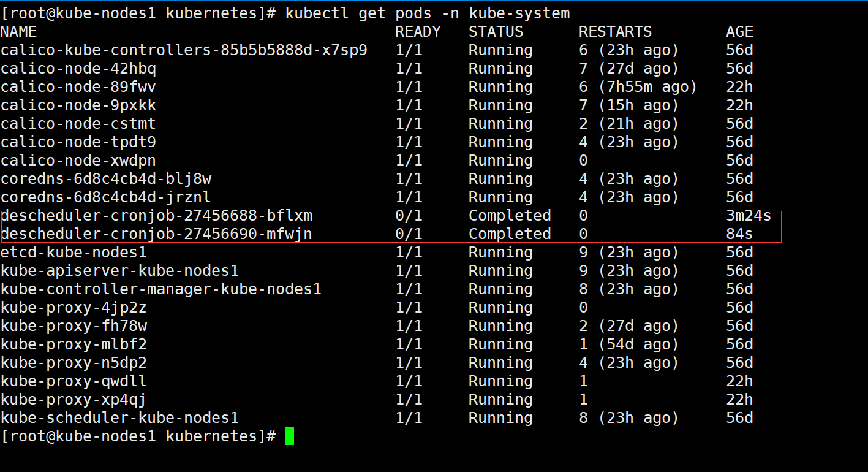The height and width of the screenshot is (472, 868).
Task: Click the RESTARTS column header
Action: coord(614,32)
